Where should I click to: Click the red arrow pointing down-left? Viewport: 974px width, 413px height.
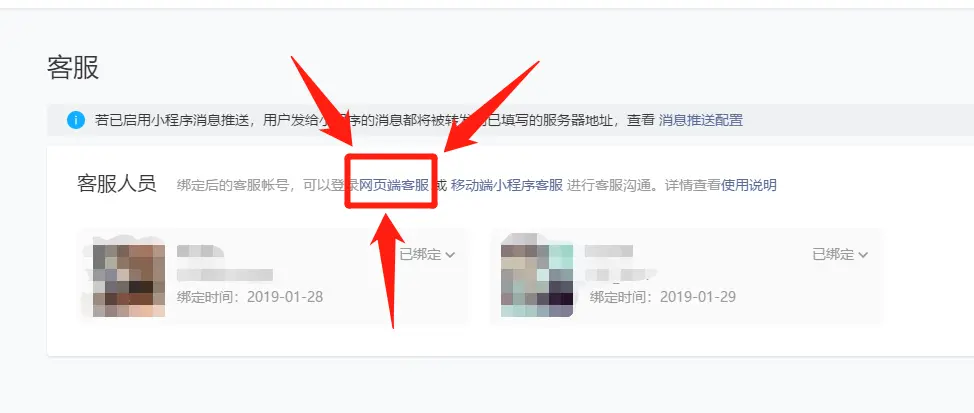pyautogui.click(x=491, y=106)
